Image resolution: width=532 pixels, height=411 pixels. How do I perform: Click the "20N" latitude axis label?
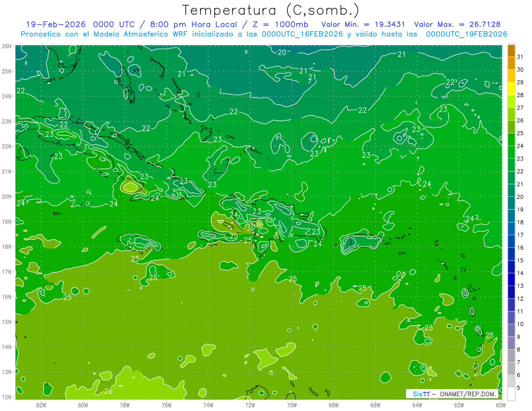point(7,196)
